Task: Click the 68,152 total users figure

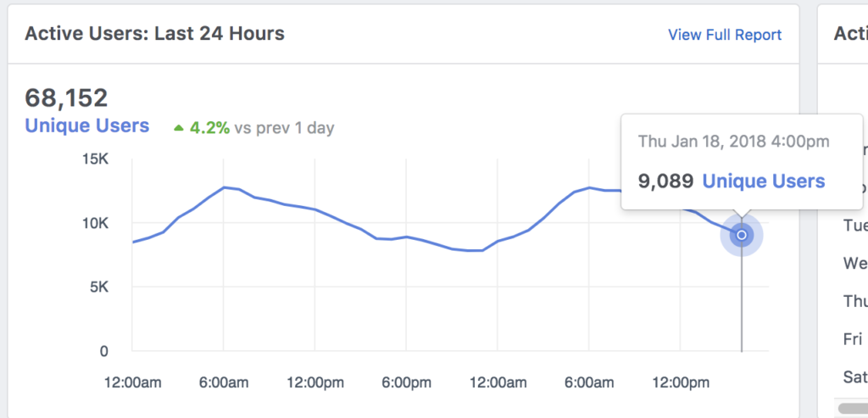Action: 66,98
